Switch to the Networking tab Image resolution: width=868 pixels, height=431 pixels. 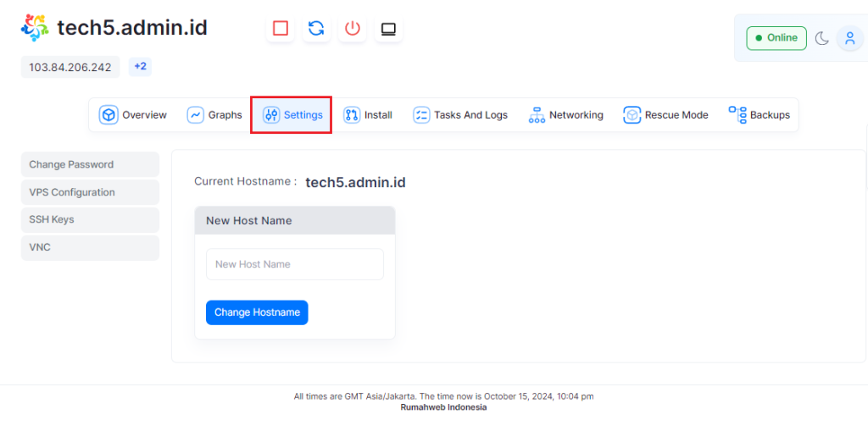[x=565, y=115]
